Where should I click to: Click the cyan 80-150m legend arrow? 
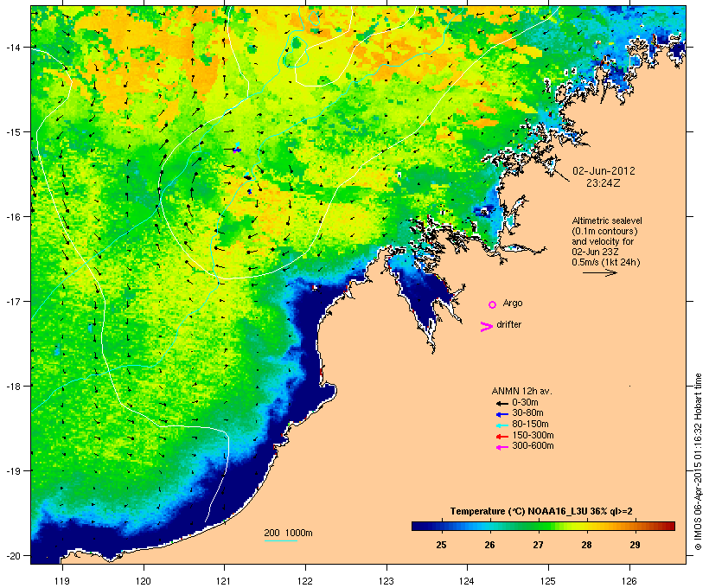click(501, 425)
